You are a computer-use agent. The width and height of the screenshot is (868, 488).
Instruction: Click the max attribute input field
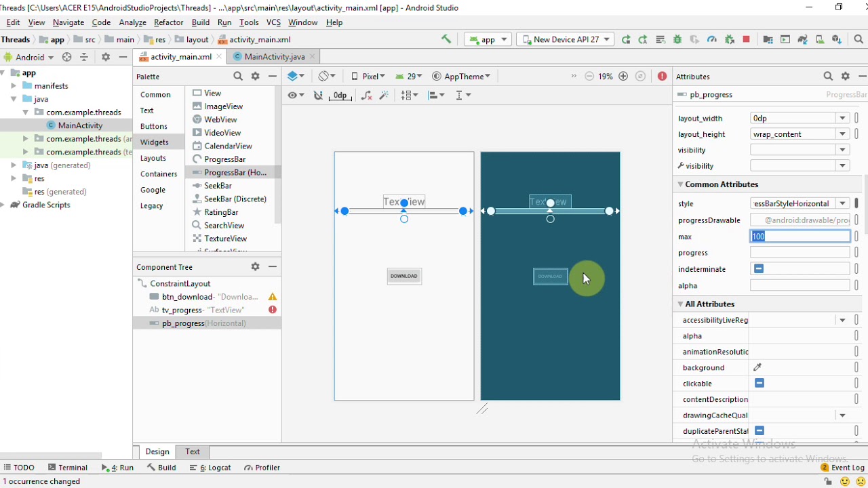[800, 237]
